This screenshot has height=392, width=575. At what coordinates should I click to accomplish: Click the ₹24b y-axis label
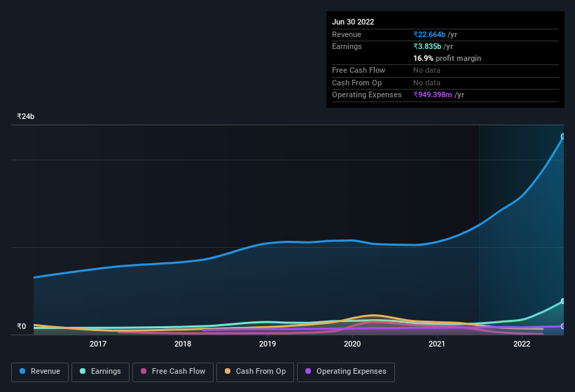coord(26,116)
